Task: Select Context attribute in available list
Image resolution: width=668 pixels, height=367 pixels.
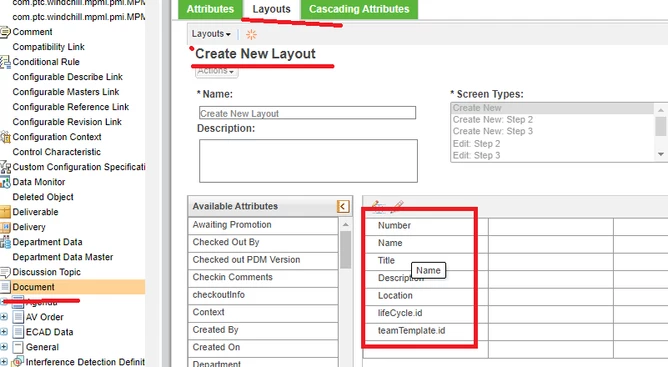Action: [263, 312]
